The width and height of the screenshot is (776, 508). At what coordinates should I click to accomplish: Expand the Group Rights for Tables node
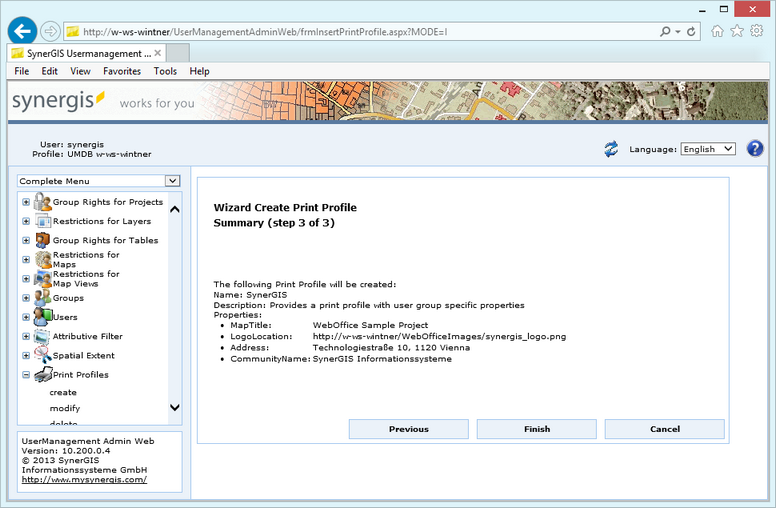pyautogui.click(x=26, y=241)
